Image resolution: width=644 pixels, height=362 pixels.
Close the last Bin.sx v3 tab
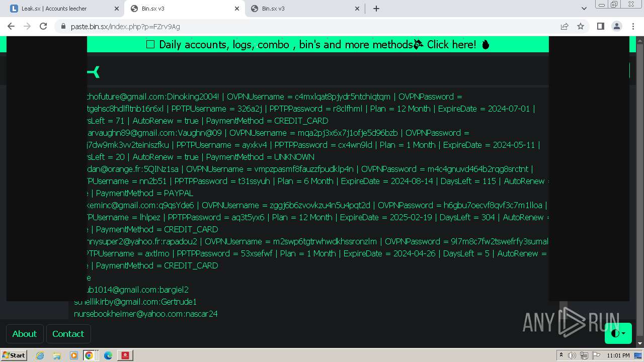tap(357, 9)
